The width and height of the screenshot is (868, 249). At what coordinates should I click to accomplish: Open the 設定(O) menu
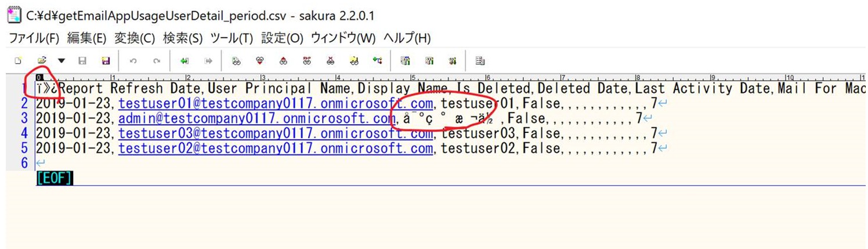pyautogui.click(x=282, y=38)
